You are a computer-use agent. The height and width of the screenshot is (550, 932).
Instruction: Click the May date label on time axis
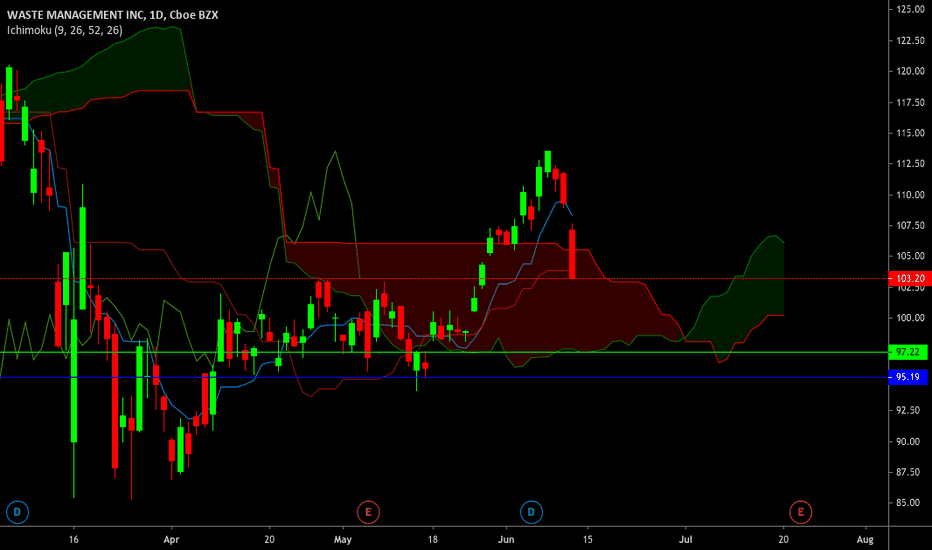pyautogui.click(x=343, y=540)
